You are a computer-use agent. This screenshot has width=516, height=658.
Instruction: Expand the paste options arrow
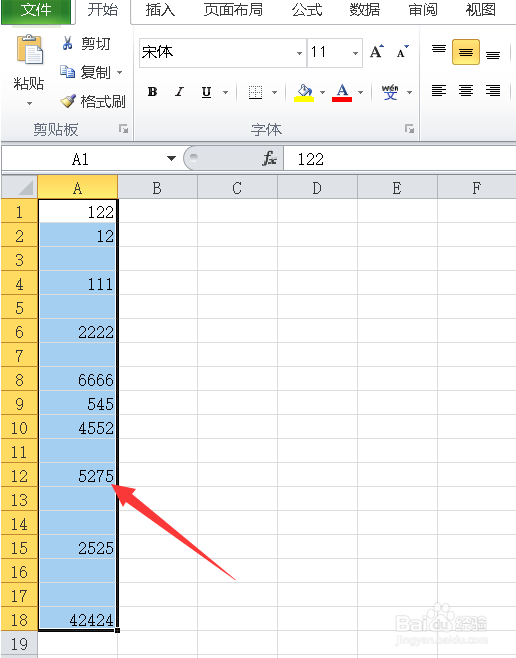click(x=29, y=103)
